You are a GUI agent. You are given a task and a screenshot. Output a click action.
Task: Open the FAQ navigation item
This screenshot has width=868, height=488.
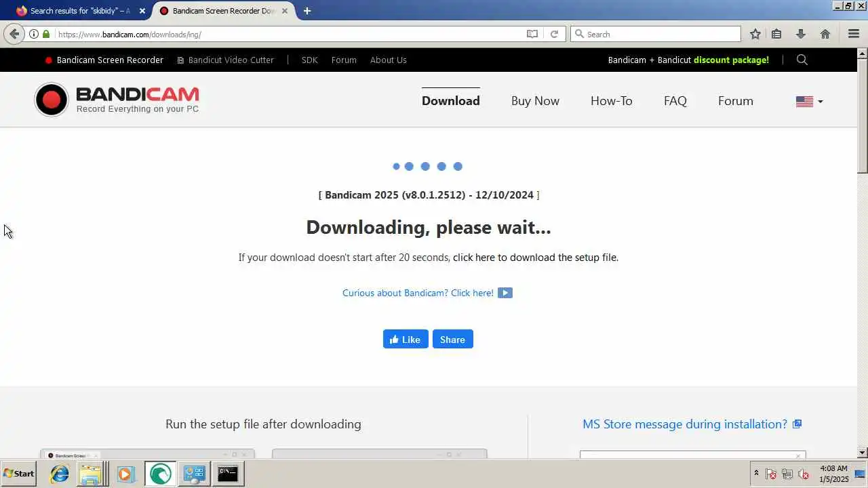click(x=675, y=100)
